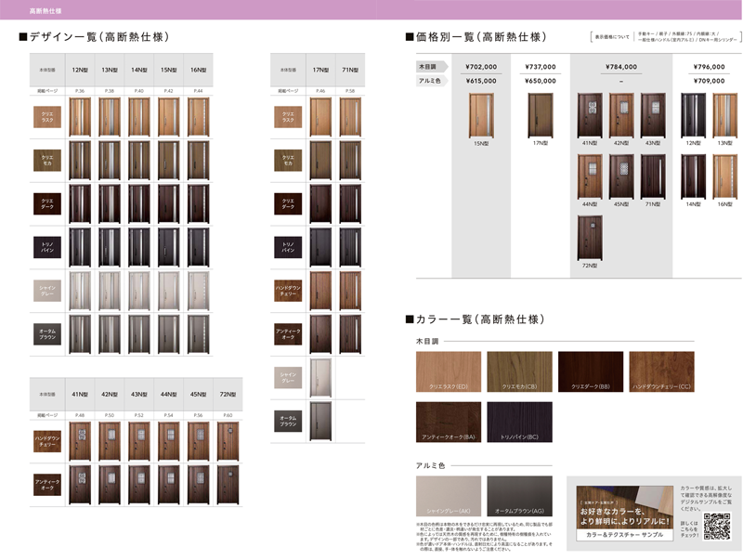Pick the クリエモカ(CB) color swatch
This screenshot has height=560, width=743.
pyautogui.click(x=519, y=371)
